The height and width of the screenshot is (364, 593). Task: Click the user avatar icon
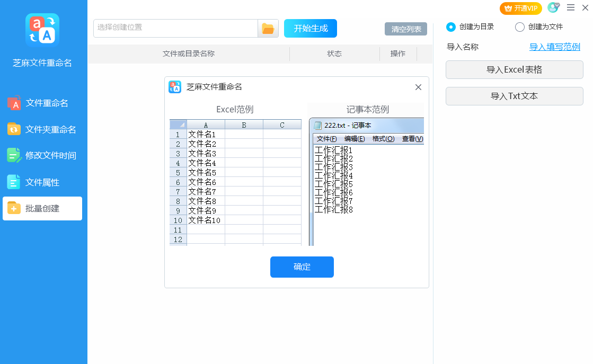pyautogui.click(x=553, y=8)
